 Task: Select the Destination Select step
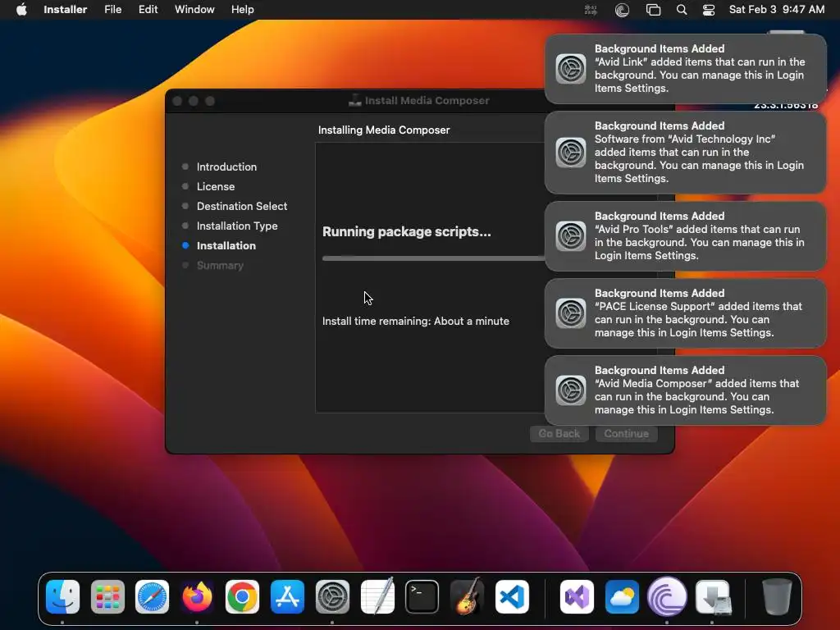[x=242, y=206]
